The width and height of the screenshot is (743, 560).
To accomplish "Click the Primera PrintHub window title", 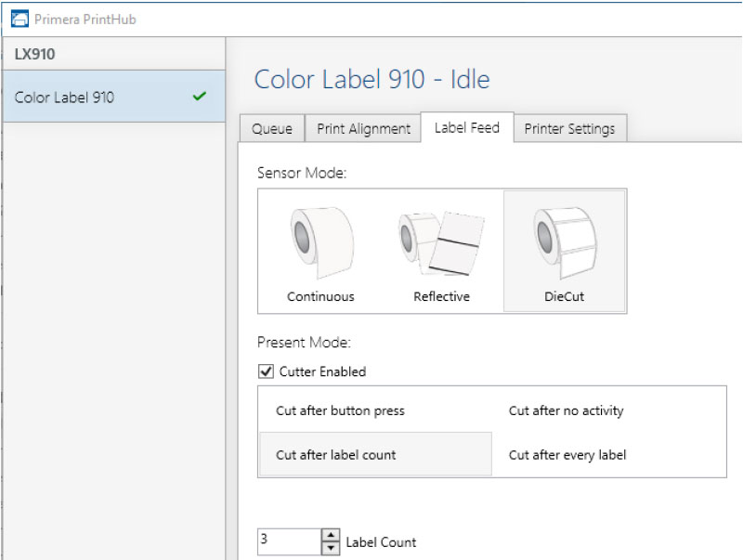I will point(85,19).
